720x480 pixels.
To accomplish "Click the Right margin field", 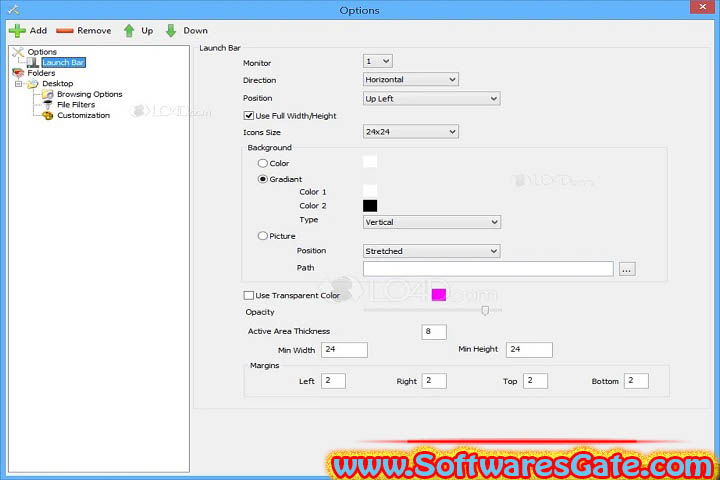I will coord(434,381).
